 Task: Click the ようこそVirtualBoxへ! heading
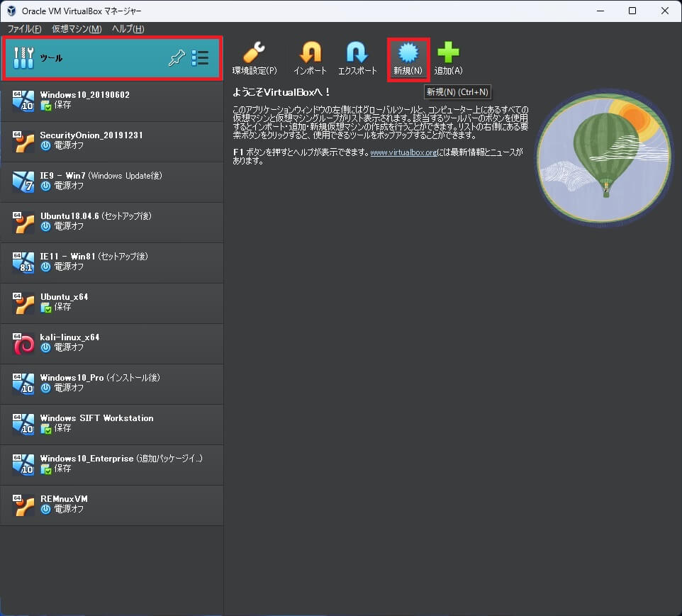pos(281,92)
